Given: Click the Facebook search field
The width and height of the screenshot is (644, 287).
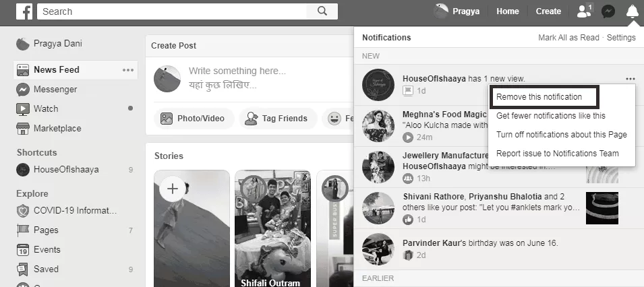Looking at the screenshot, I should [172, 11].
